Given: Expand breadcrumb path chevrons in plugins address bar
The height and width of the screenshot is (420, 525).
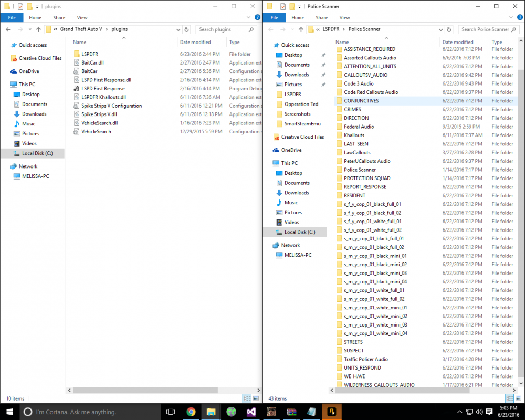Looking at the screenshot, I should click(56, 29).
